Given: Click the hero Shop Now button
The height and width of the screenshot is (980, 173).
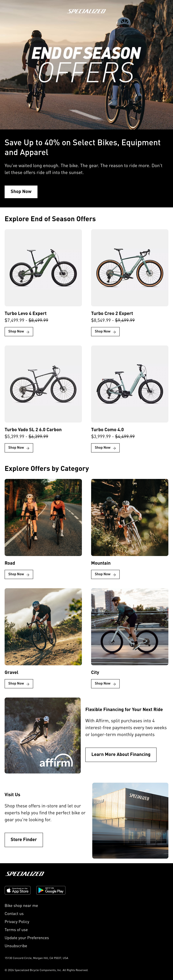Looking at the screenshot, I should point(21,192).
